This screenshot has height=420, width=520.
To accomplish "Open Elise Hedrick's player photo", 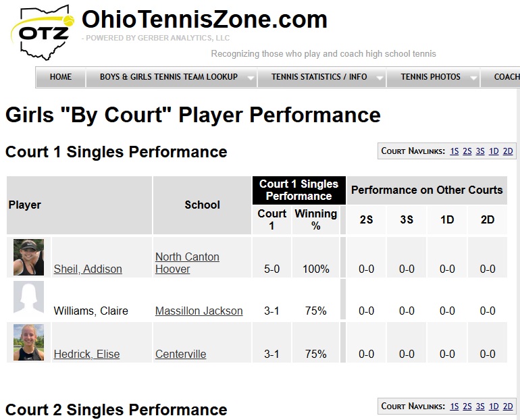I will [x=28, y=342].
